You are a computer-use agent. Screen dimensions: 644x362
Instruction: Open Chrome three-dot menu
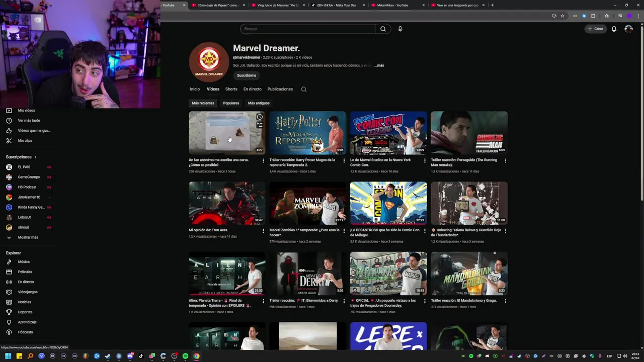click(x=638, y=16)
